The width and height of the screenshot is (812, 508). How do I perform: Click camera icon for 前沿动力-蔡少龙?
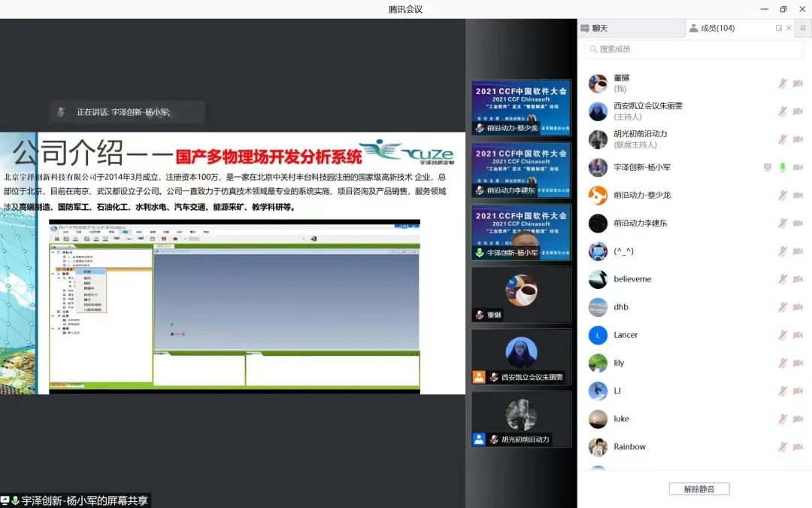click(x=797, y=195)
